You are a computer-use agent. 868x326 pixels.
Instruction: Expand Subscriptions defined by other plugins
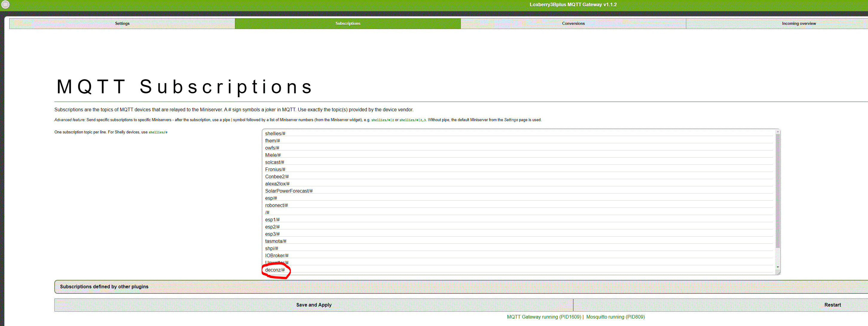tap(104, 287)
